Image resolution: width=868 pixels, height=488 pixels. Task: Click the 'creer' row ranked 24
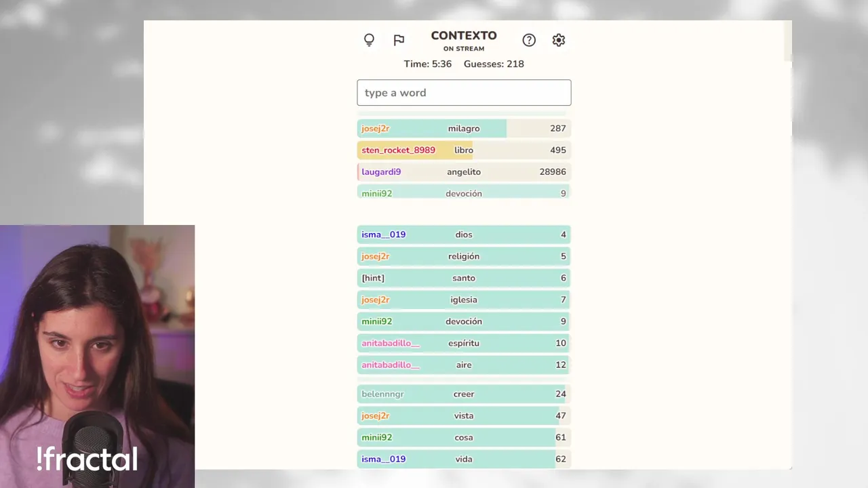[x=464, y=394]
